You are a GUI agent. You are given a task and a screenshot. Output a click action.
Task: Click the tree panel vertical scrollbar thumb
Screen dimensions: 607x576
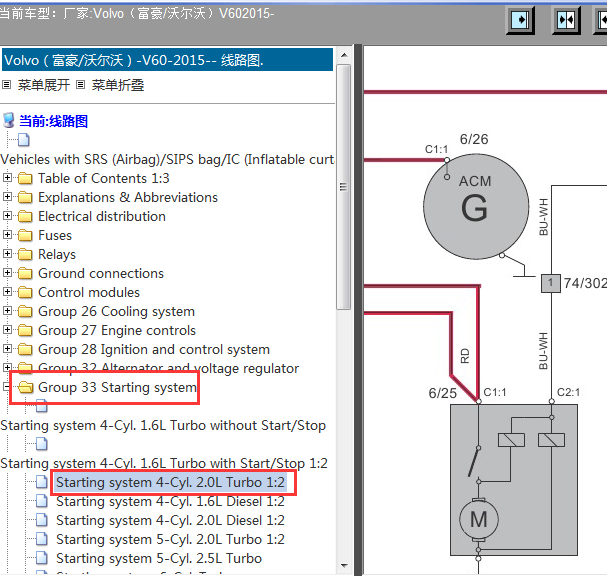click(x=344, y=187)
